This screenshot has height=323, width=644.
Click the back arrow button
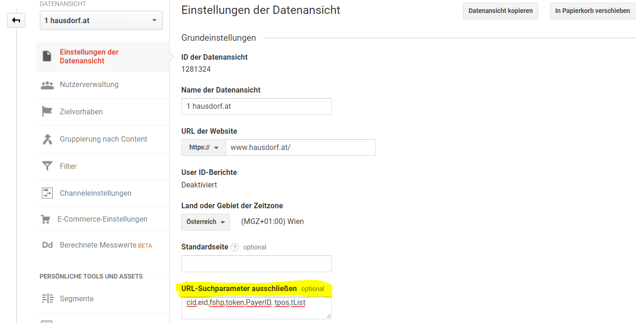[16, 20]
